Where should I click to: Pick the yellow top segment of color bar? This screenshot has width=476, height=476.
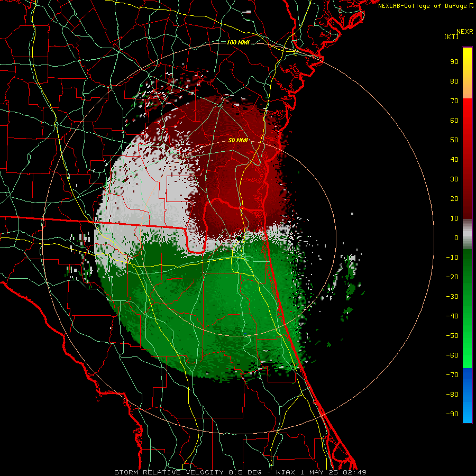coord(467,73)
